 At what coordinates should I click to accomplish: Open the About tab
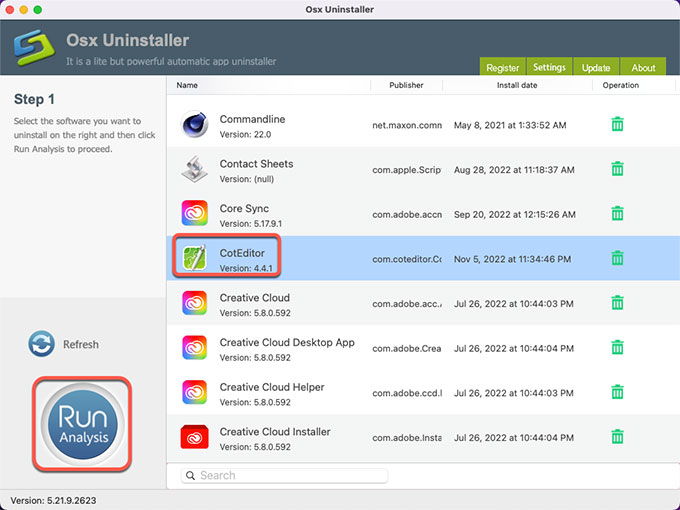(643, 67)
